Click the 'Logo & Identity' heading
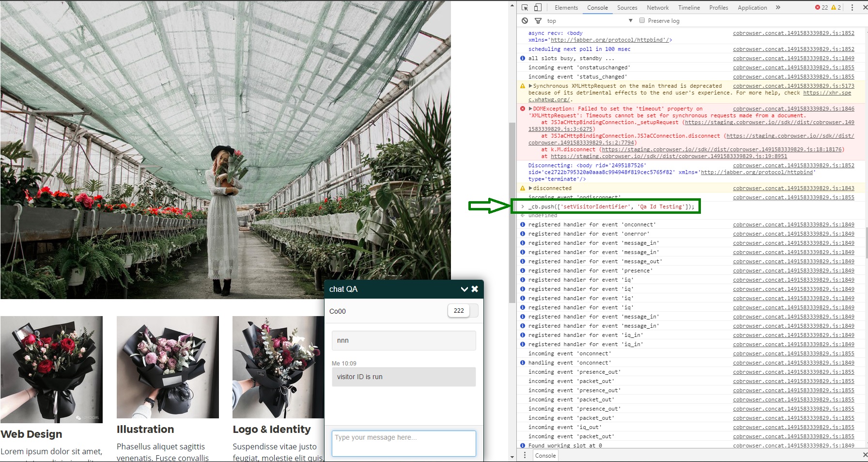Image resolution: width=868 pixels, height=462 pixels. pos(272,429)
